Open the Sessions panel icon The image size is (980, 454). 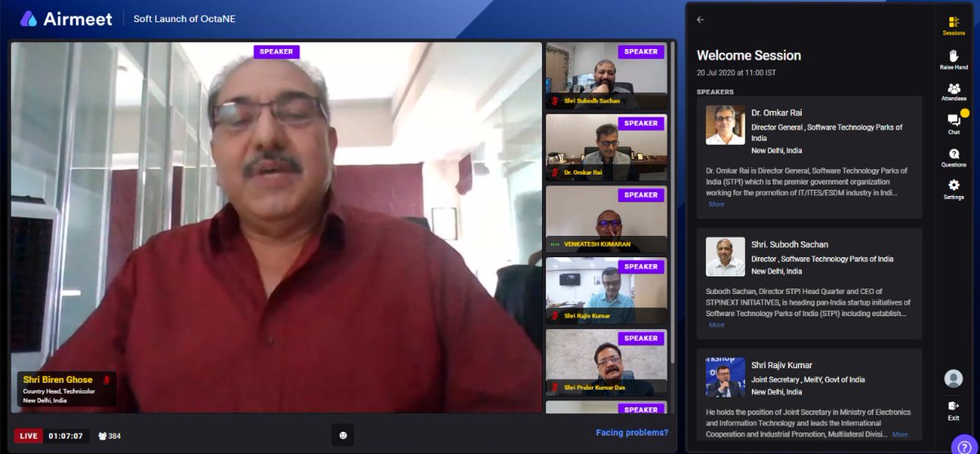[953, 24]
